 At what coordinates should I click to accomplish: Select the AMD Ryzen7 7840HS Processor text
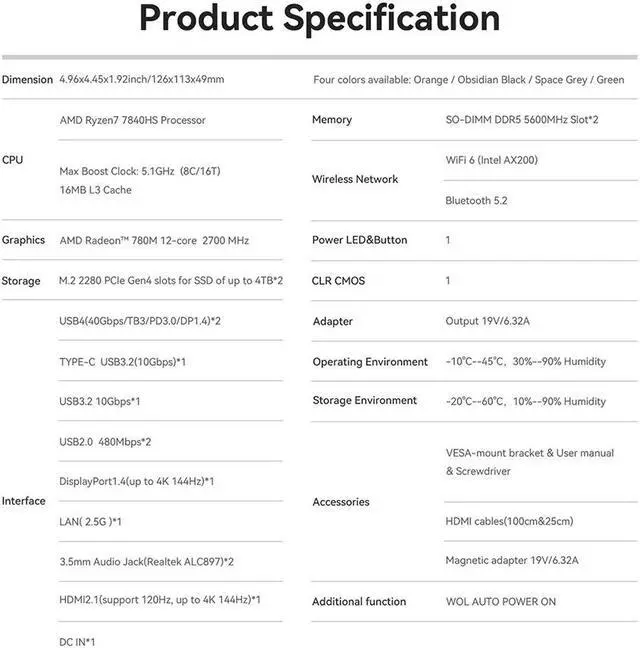click(x=132, y=120)
